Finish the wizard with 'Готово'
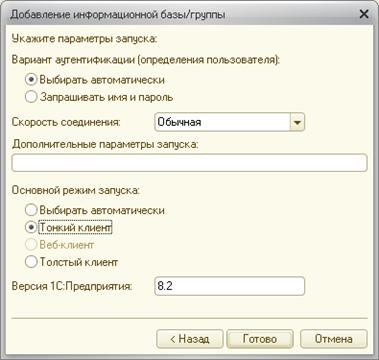This screenshot has height=360, width=379. [x=260, y=339]
